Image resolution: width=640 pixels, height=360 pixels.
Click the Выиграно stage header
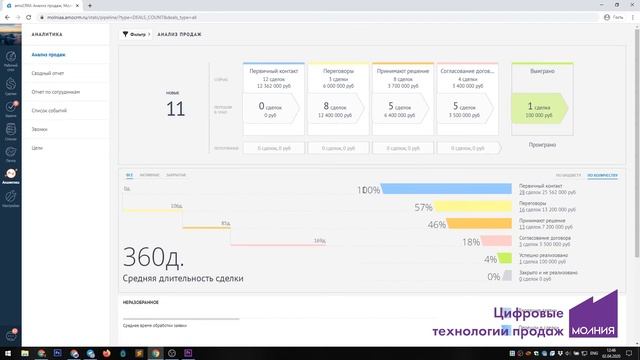coord(542,71)
